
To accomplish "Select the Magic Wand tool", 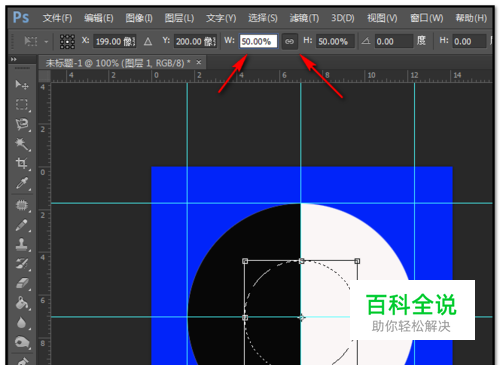I will (x=22, y=144).
